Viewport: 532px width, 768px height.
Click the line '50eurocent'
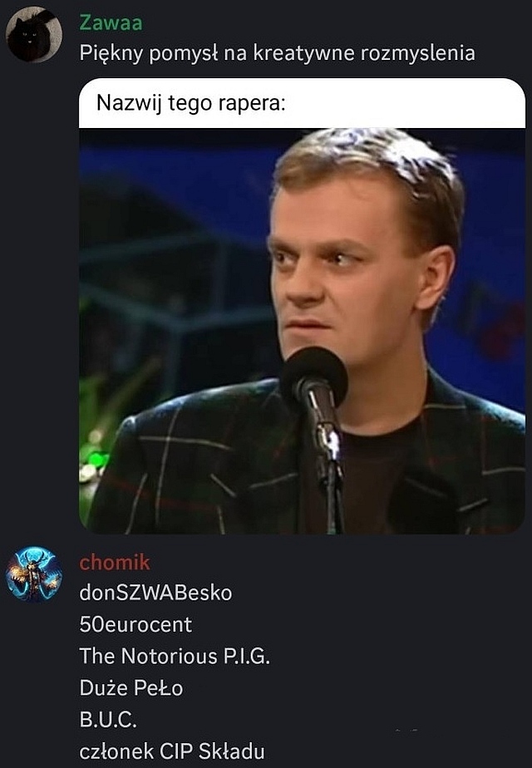coord(135,624)
